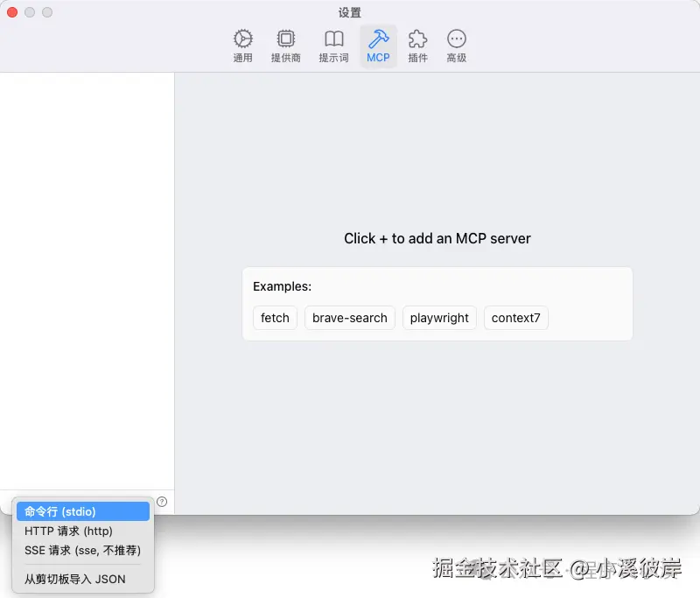This screenshot has width=700, height=598.
Task: Close the 设置 window
Action: 10,12
